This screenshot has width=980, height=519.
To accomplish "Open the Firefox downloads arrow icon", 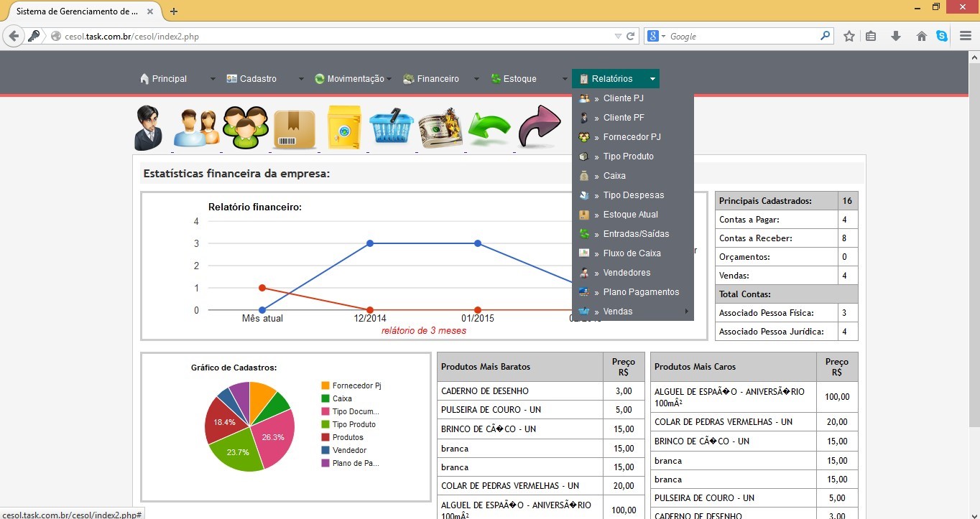I will click(x=896, y=36).
